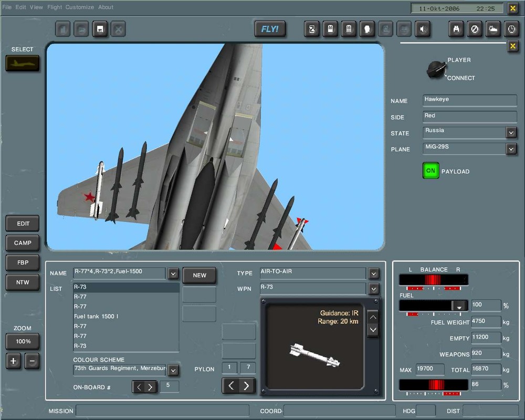Click the BALANCE indicator bar

434,279
